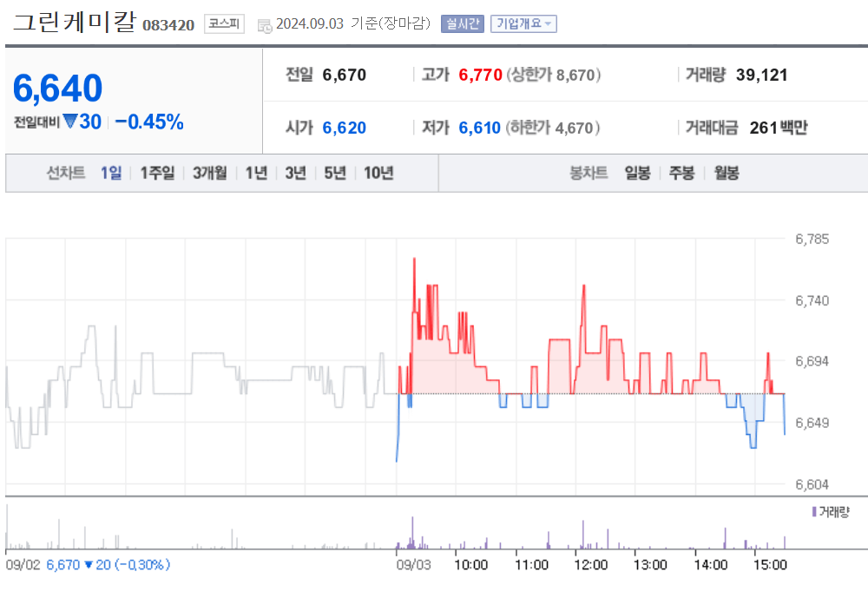Viewport: 868px width, 598px height.
Task: Open the 기업개요 dropdown
Action: click(x=523, y=23)
